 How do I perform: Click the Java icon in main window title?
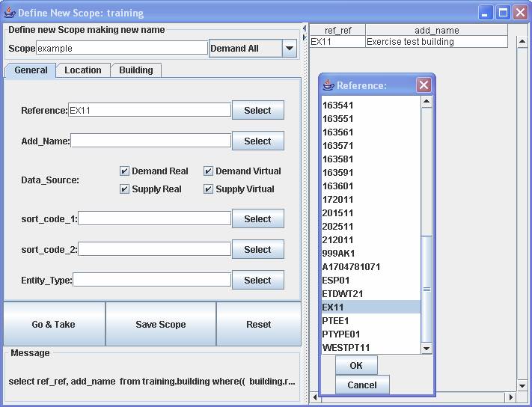pos(9,13)
